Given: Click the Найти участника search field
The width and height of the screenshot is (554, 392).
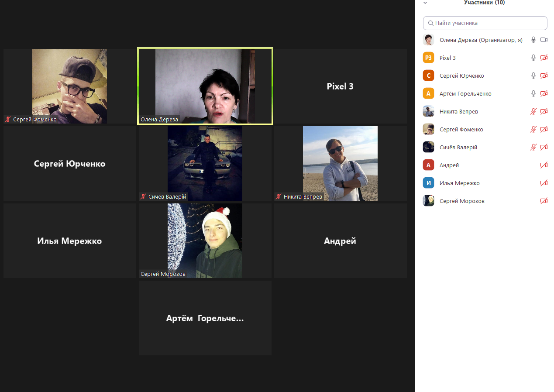Looking at the screenshot, I should (485, 23).
